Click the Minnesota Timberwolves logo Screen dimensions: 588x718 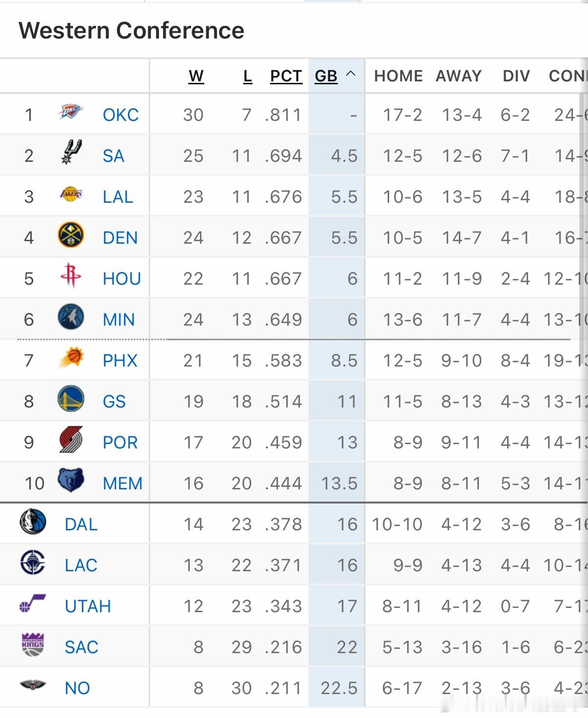[71, 317]
